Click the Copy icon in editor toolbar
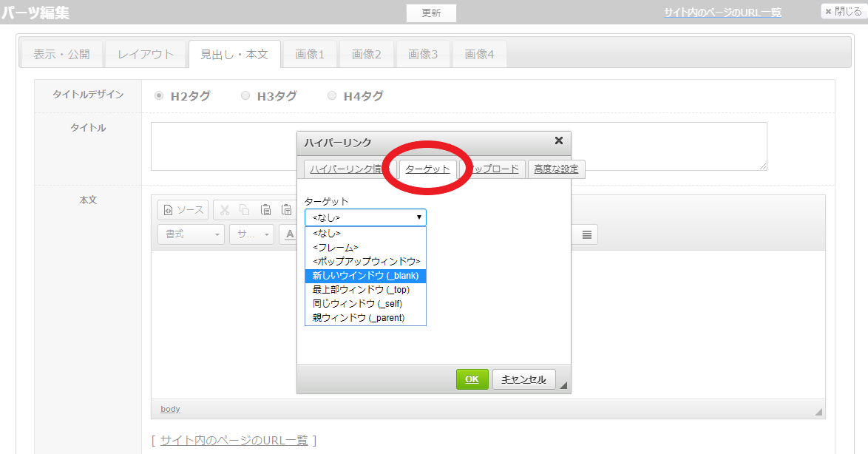 coord(245,210)
